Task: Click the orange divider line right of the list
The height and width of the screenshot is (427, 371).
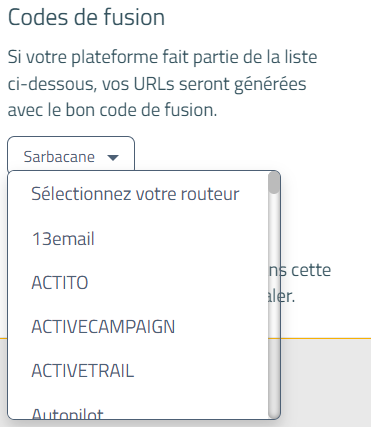Action: point(326,339)
